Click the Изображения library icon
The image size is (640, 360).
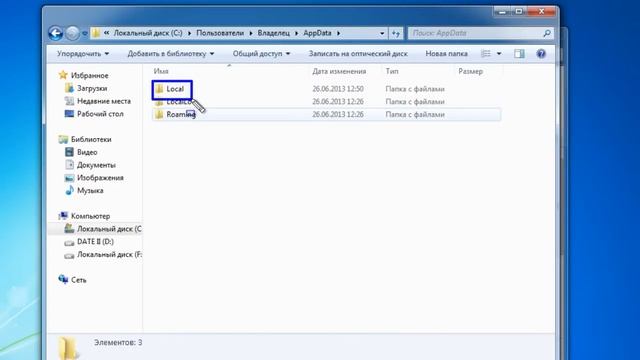click(x=69, y=178)
